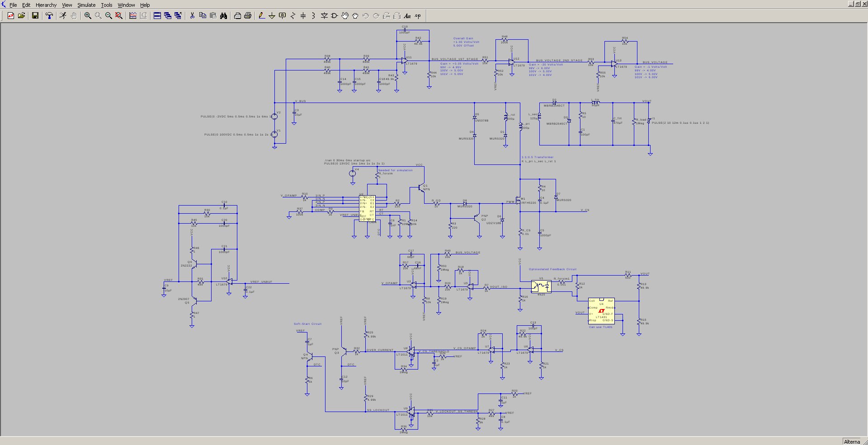The width and height of the screenshot is (868, 445).
Task: Open the Tools menu
Action: point(107,5)
